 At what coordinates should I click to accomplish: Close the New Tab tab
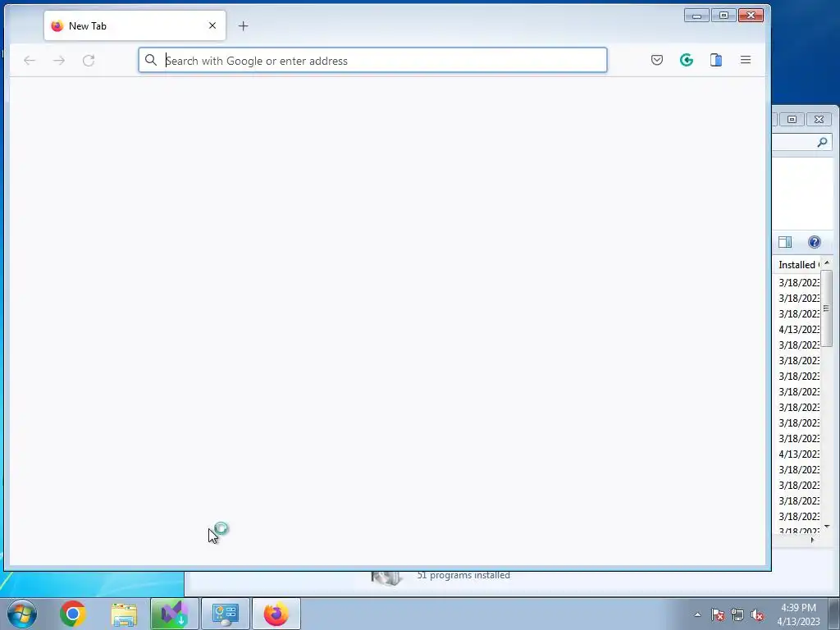click(x=212, y=25)
